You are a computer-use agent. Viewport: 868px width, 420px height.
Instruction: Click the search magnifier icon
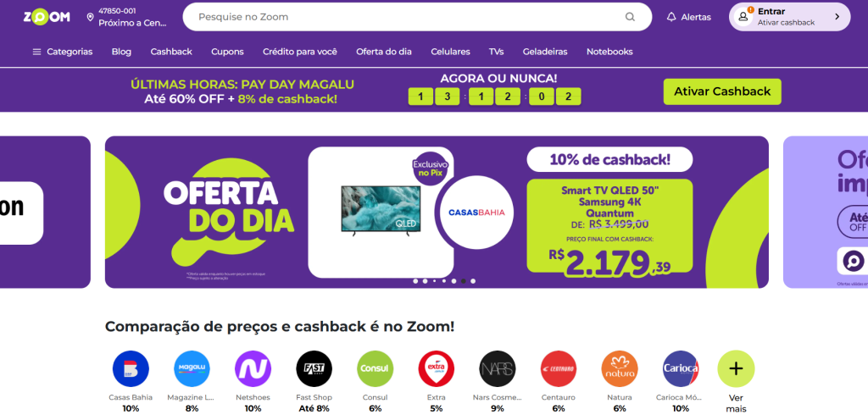(630, 17)
